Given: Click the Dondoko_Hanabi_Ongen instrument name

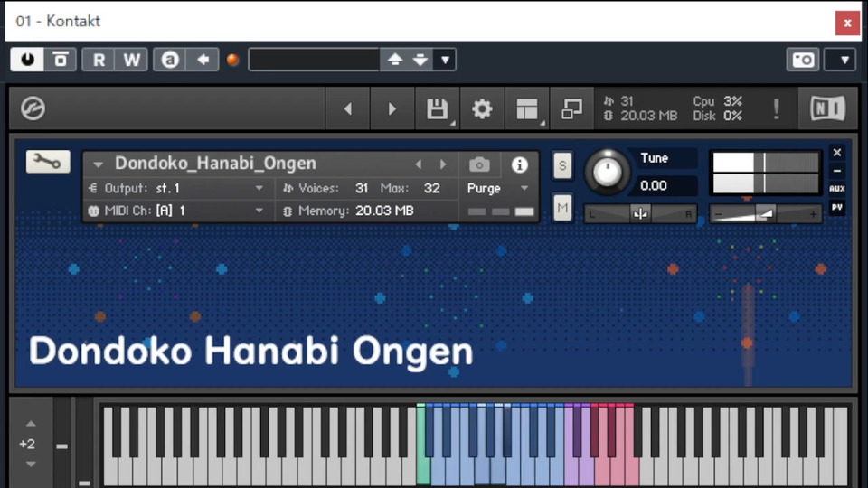Looking at the screenshot, I should click(x=215, y=164).
